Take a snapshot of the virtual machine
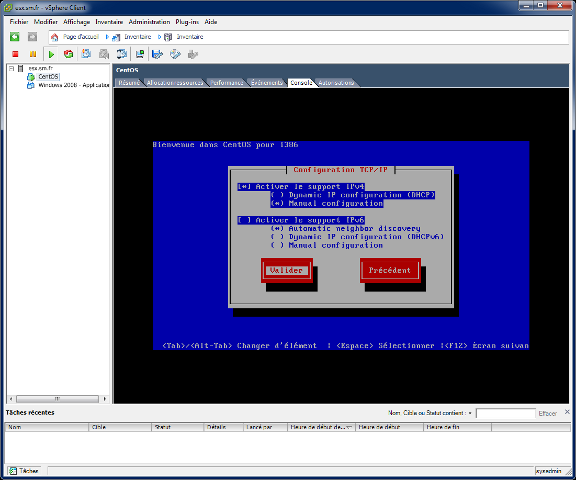The image size is (576, 480). [x=86, y=54]
